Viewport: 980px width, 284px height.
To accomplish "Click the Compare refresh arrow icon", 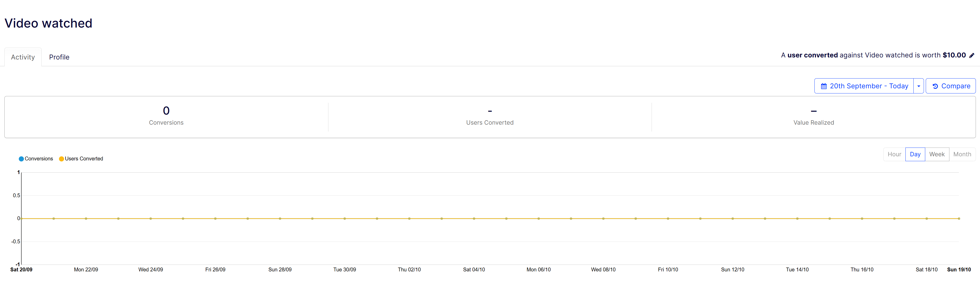I will pyautogui.click(x=935, y=87).
